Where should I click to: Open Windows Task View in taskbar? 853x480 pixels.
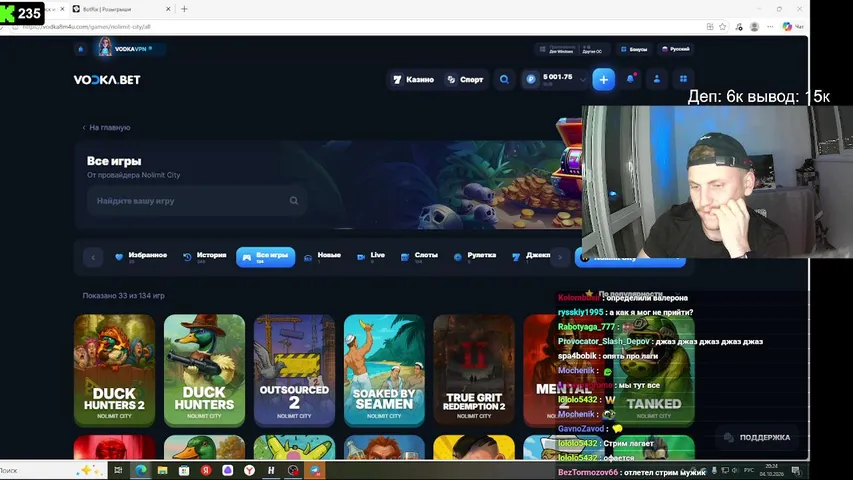click(118, 470)
